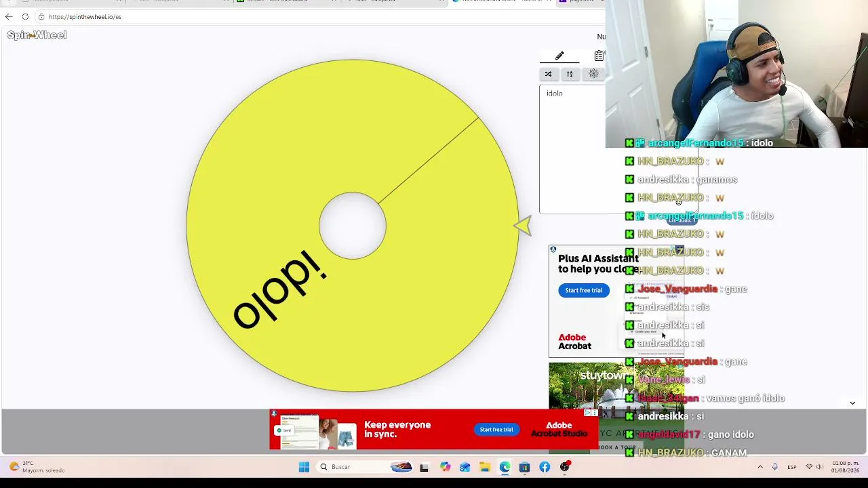Reload the spinthewheel.io page

click(x=25, y=17)
